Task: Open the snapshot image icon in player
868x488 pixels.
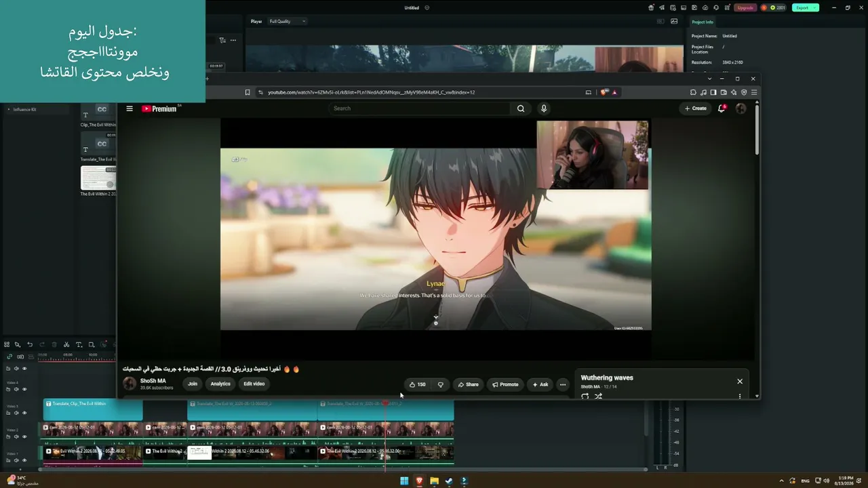Action: coord(674,21)
